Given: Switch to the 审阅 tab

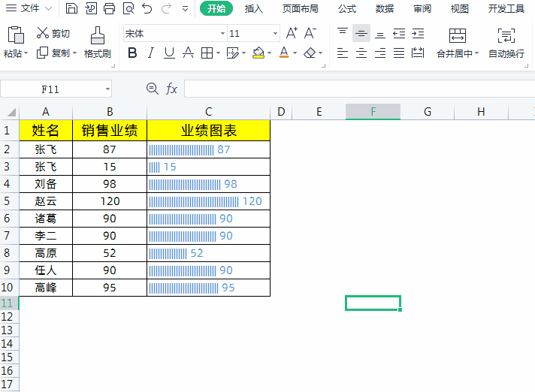Looking at the screenshot, I should click(x=422, y=8).
